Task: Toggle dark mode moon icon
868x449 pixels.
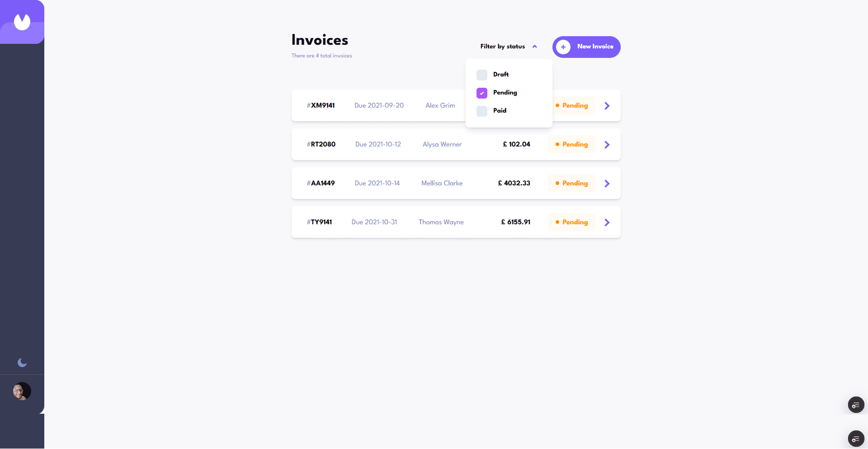Action: [22, 363]
